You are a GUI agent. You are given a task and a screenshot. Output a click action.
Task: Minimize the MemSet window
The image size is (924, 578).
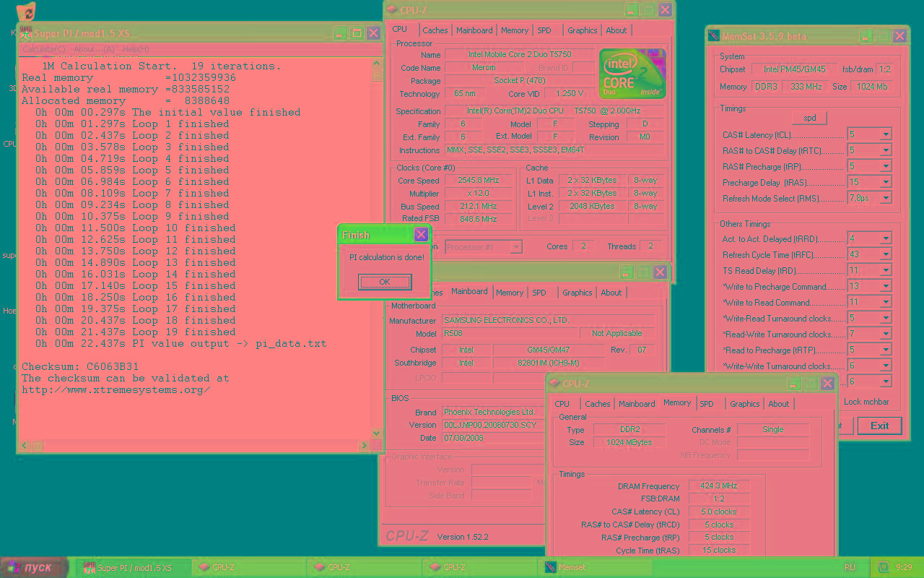[866, 35]
